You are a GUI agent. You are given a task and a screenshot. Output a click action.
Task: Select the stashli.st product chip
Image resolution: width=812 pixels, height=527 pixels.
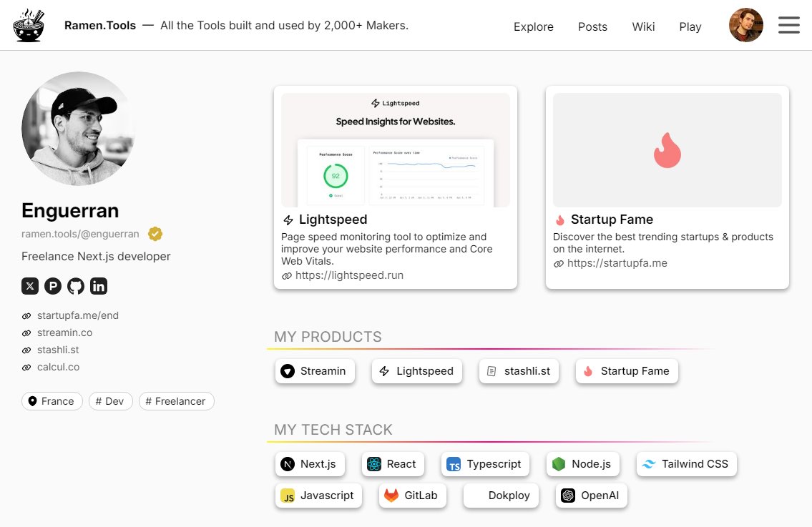(x=519, y=371)
